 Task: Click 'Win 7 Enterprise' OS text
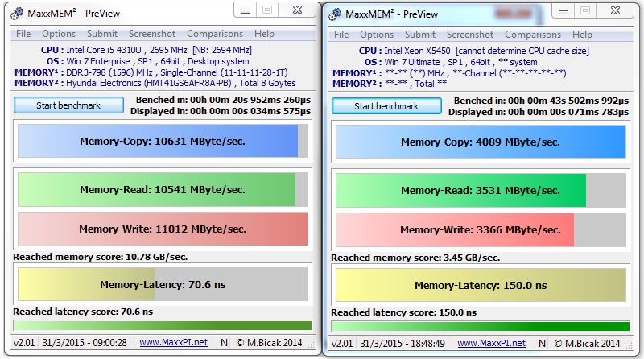[x=98, y=61]
